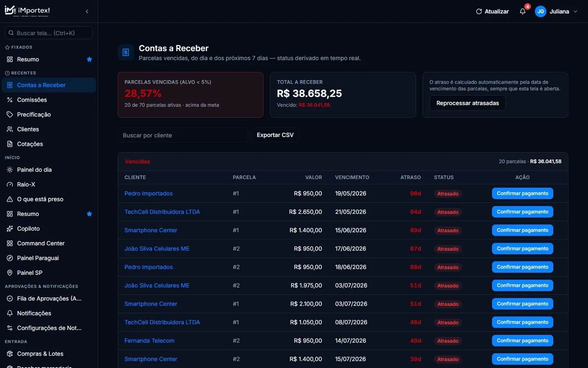The image size is (588, 368).
Task: Focus the Buscar por cliente field
Action: pos(183,135)
